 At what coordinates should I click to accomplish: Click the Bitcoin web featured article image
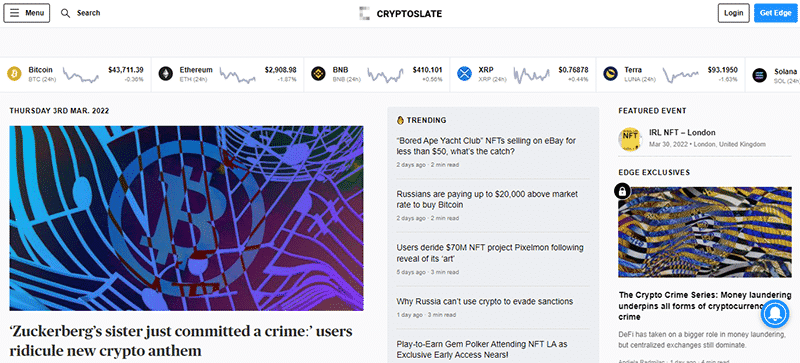tap(186, 218)
